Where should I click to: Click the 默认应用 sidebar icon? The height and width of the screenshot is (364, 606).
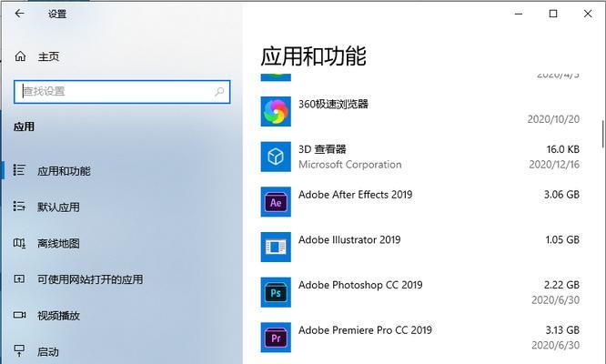[19, 206]
